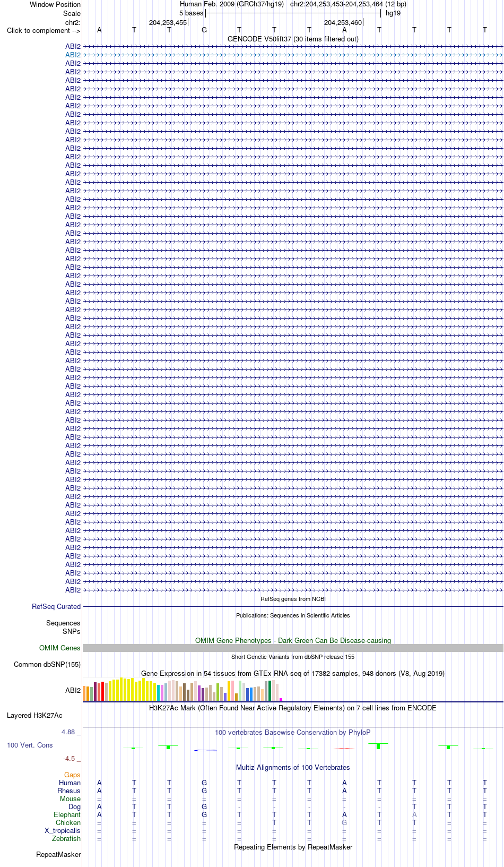This screenshot has height=867, width=504.
Task: Click the 'Mouse' alignment row label
Action: [x=70, y=799]
